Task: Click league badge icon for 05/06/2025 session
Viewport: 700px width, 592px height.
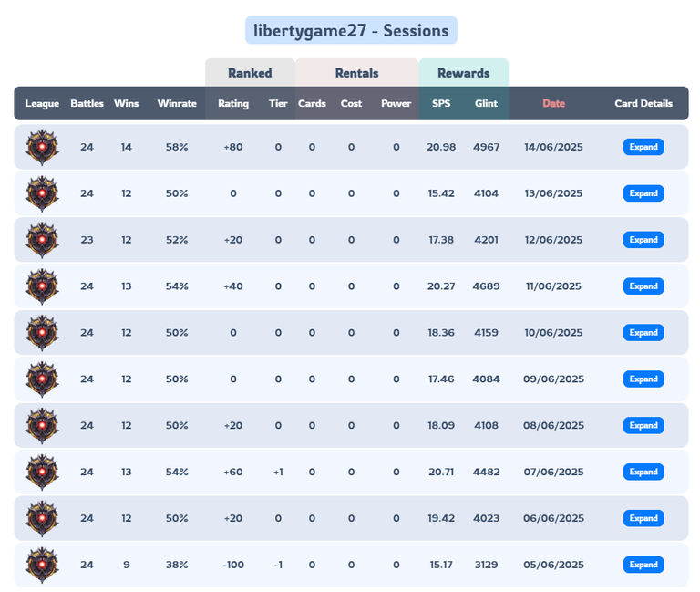Action: coord(42,566)
